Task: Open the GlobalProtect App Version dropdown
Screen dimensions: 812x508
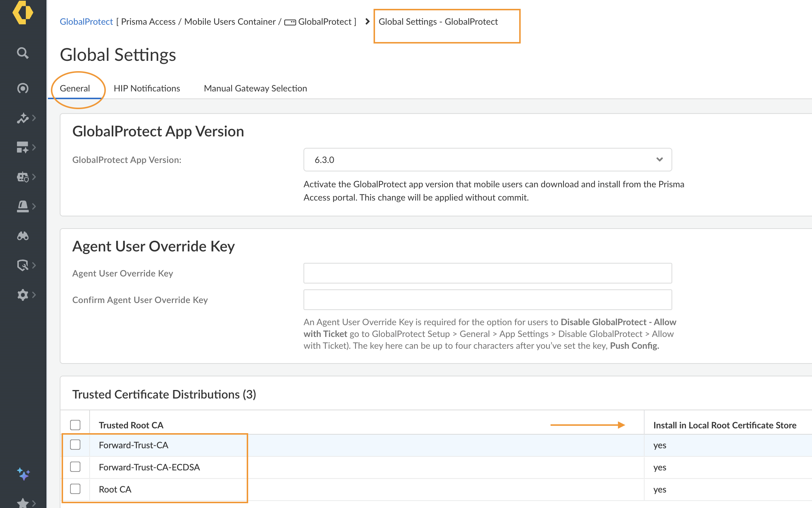Action: coord(487,160)
